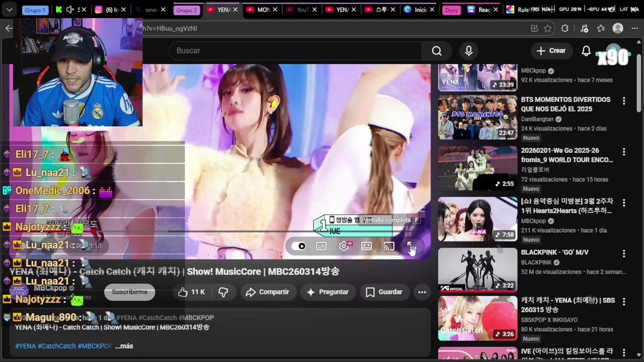Open the Crear menu button

pos(551,51)
